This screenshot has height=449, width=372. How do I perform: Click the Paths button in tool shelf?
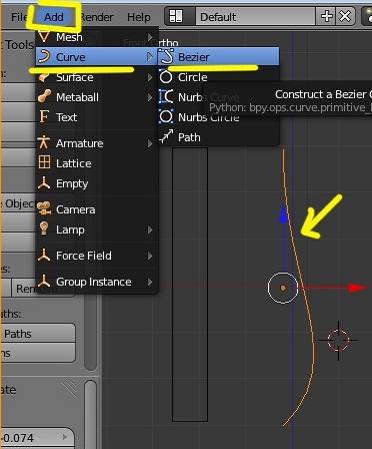tap(38, 334)
